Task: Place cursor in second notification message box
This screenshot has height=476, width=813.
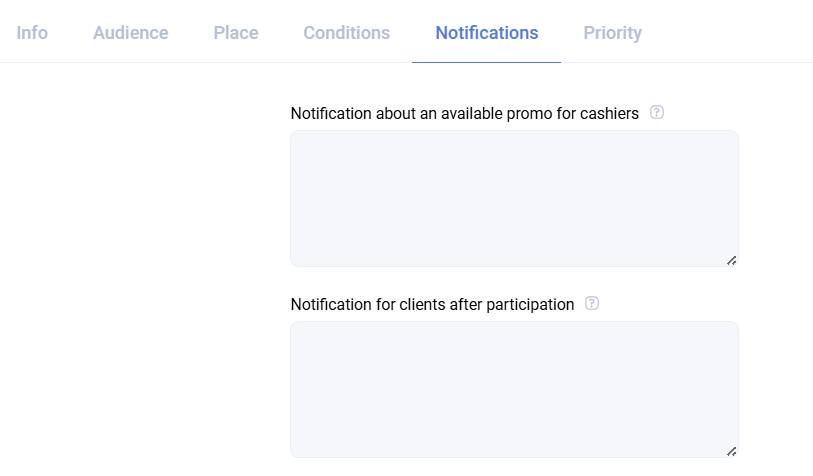Action: 514,389
